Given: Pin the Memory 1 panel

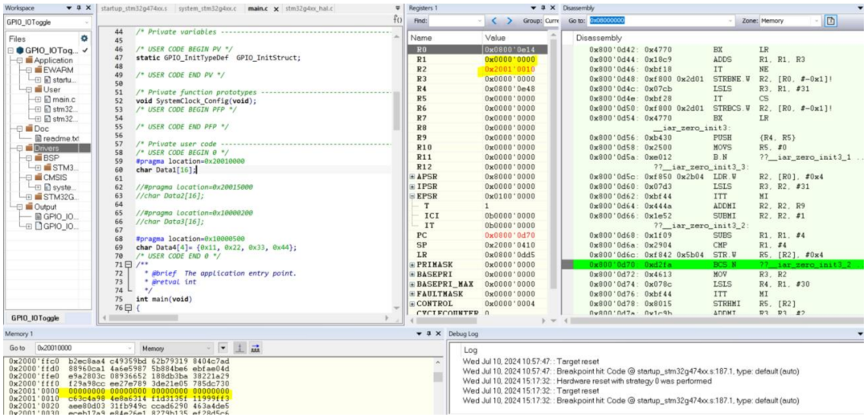Looking at the screenshot, I should 429,334.
